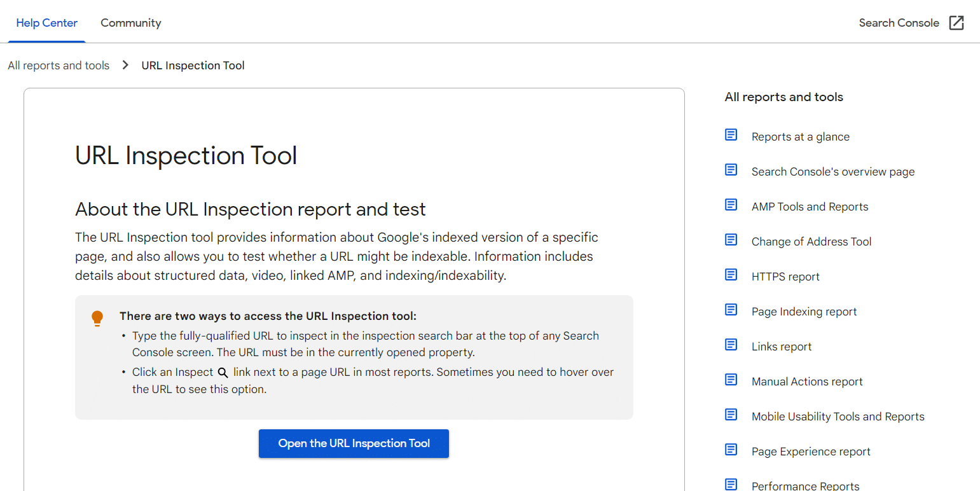Click the article icon beside AMP Tools and Reports
Screen dimensions: 980x491
coord(731,205)
